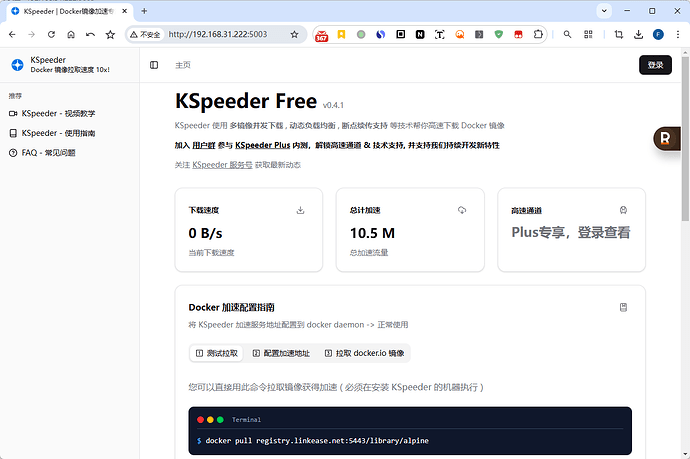
Task: Click the floating brown R button
Action: [666, 138]
